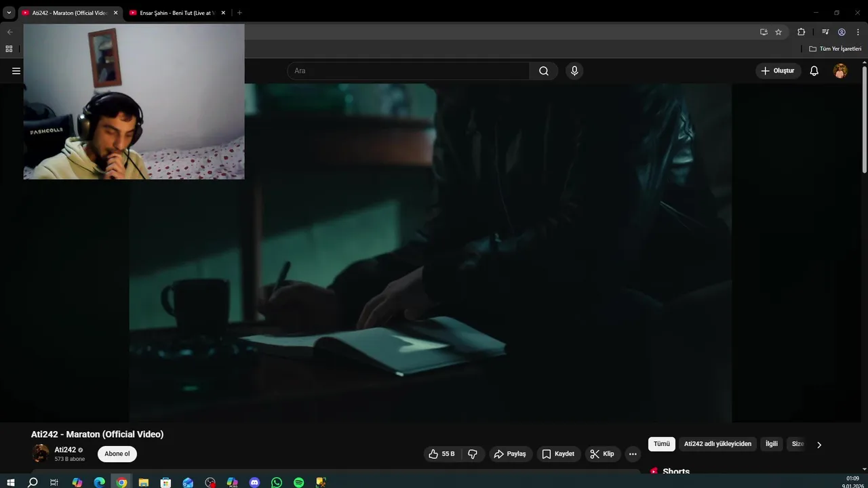
Task: Select the Ati242 adlı yükleyiciden chip
Action: 717,444
